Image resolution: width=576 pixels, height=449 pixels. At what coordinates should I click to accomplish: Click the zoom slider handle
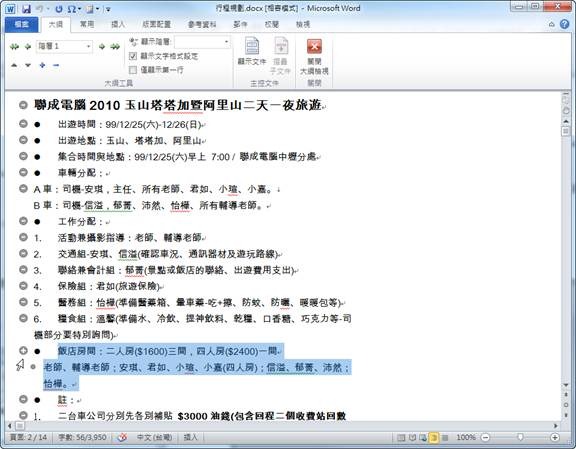(x=520, y=437)
